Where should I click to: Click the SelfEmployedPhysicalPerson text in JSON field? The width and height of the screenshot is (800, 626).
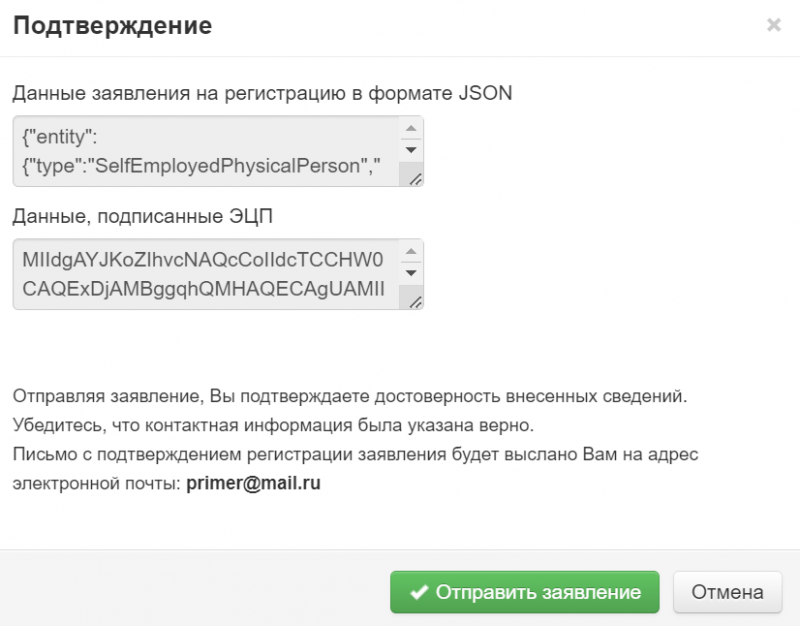(x=226, y=166)
